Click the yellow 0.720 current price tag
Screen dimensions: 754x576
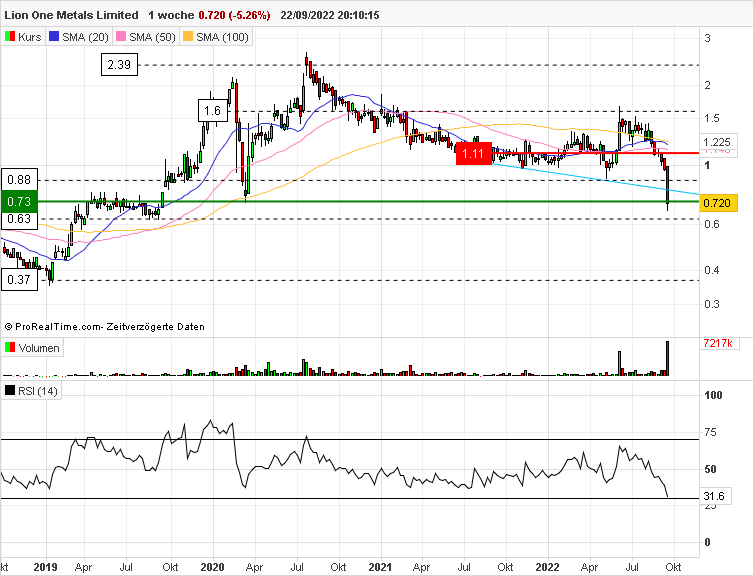click(x=718, y=203)
